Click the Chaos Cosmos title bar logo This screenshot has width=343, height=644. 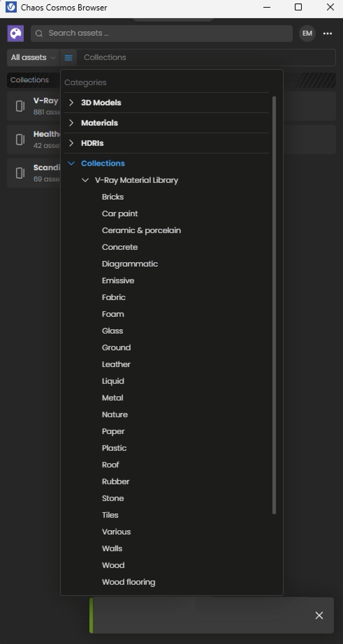tap(11, 7)
